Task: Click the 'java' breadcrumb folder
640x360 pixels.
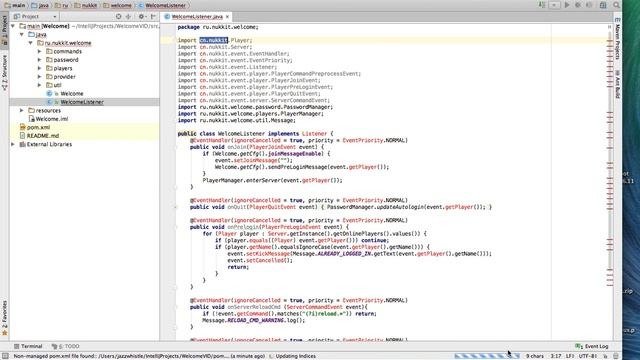Action: pos(40,5)
